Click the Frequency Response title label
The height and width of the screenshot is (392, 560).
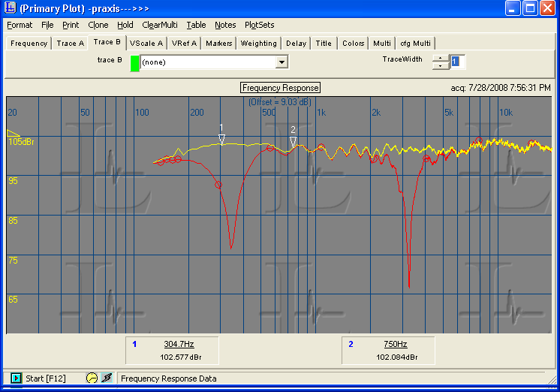(x=281, y=88)
